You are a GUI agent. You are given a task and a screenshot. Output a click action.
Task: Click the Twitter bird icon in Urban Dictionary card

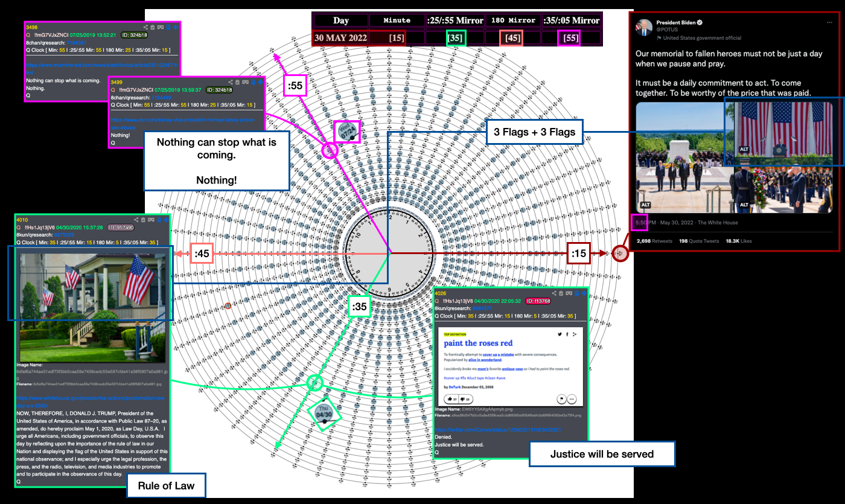[560, 334]
